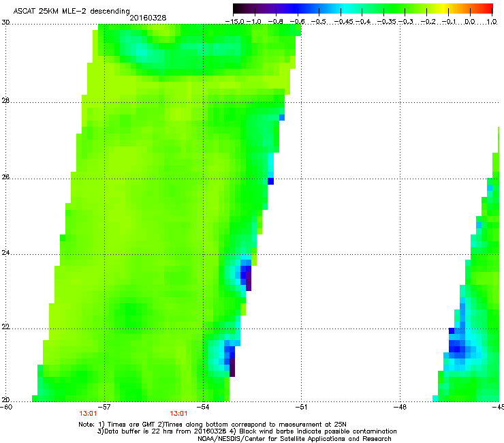Click the "0.0" color scale label
The height and width of the screenshot is (443, 504).
(470, 22)
